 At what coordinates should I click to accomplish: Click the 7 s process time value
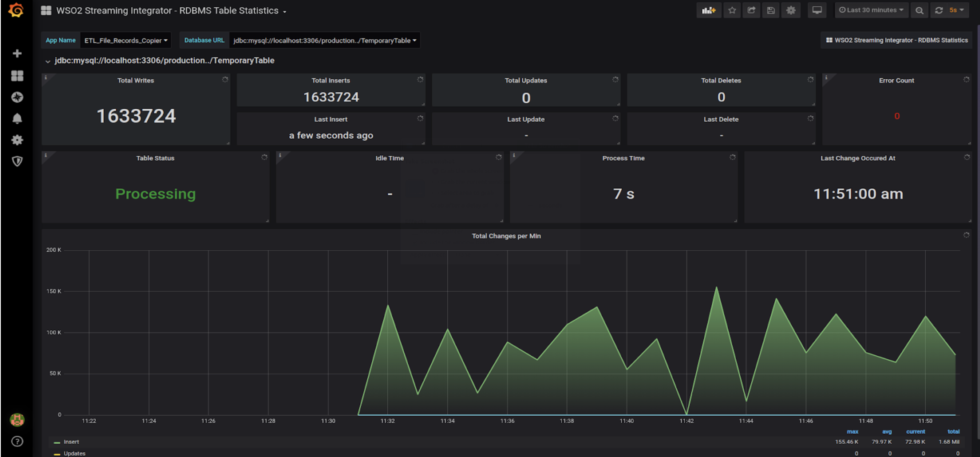pos(624,194)
